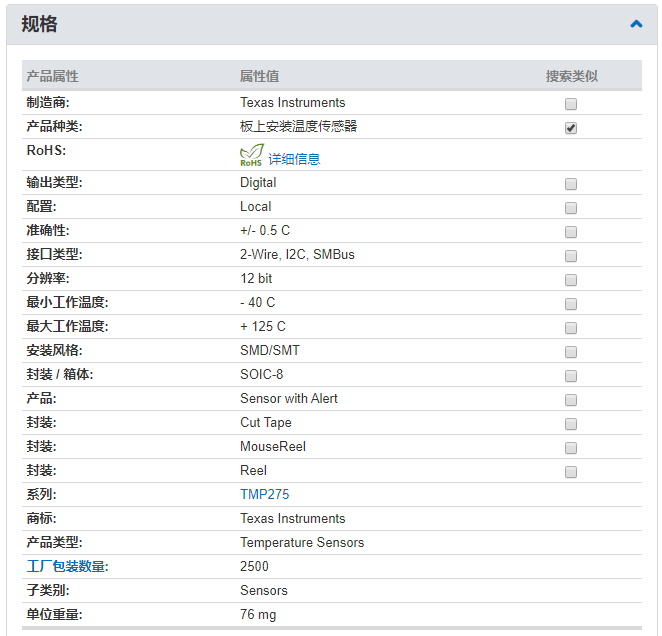Click the MouseReel value text
Image resolution: width=662 pixels, height=636 pixels.
[x=273, y=446]
